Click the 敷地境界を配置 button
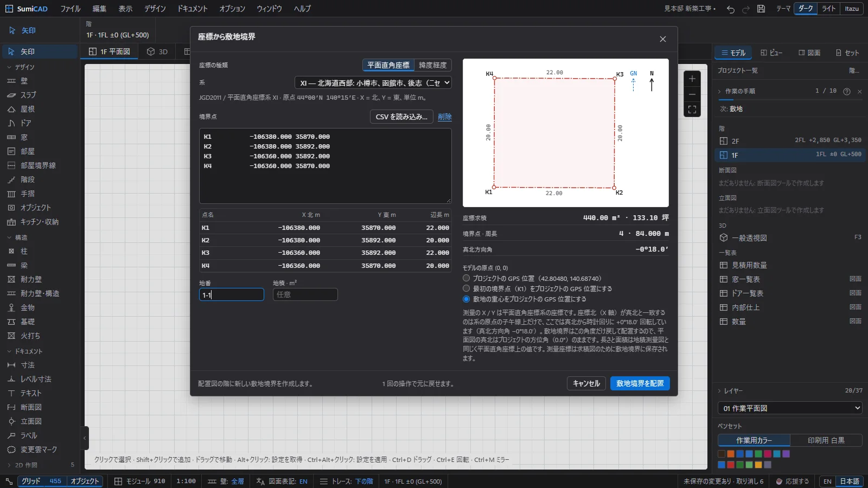Screen dimensions: 868x488 coord(640,383)
